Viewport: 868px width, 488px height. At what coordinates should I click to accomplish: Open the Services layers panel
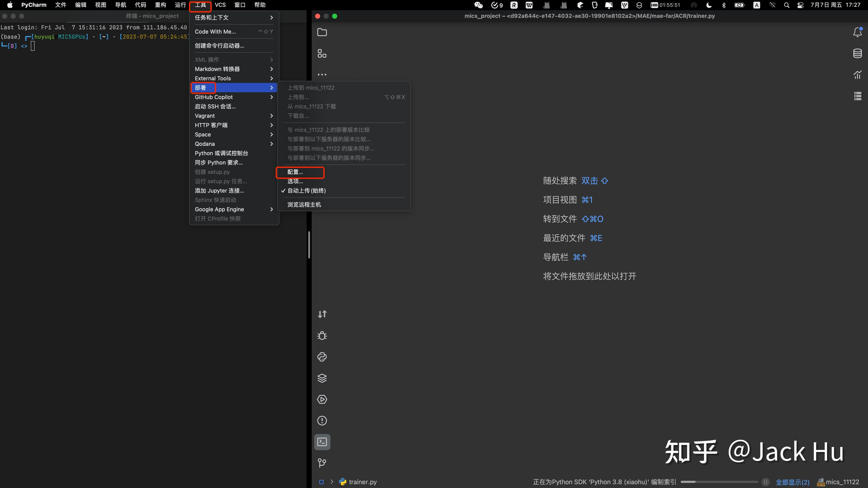coord(322,378)
